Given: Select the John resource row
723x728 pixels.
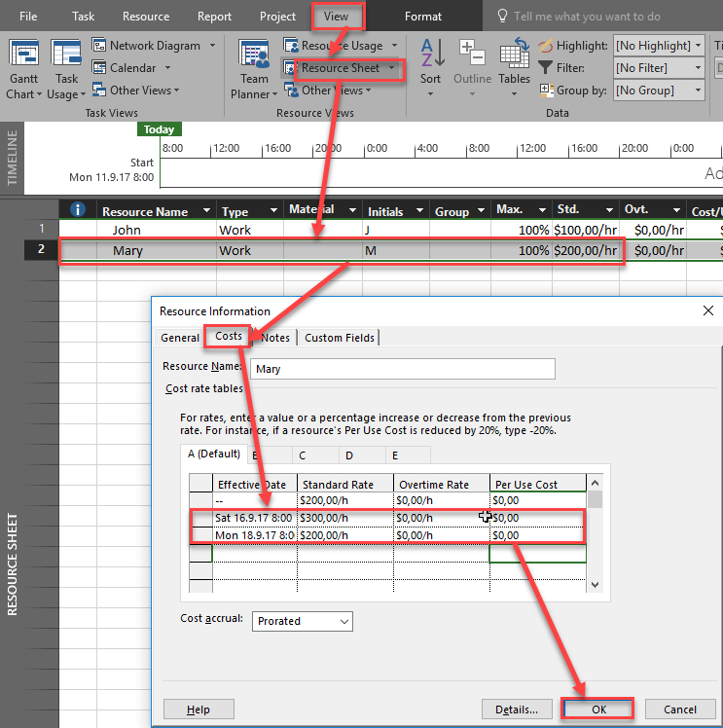Looking at the screenshot, I should pos(127,231).
